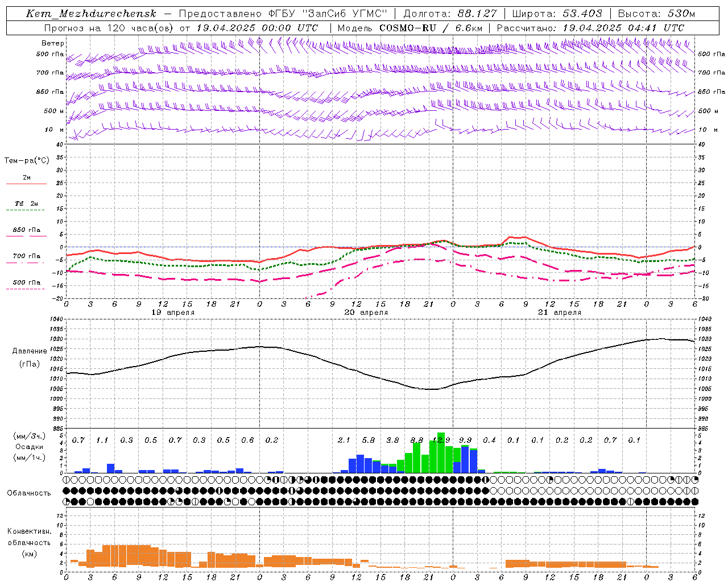Click the Долгота: 88.127 value
728x582 pixels.
(x=450, y=14)
